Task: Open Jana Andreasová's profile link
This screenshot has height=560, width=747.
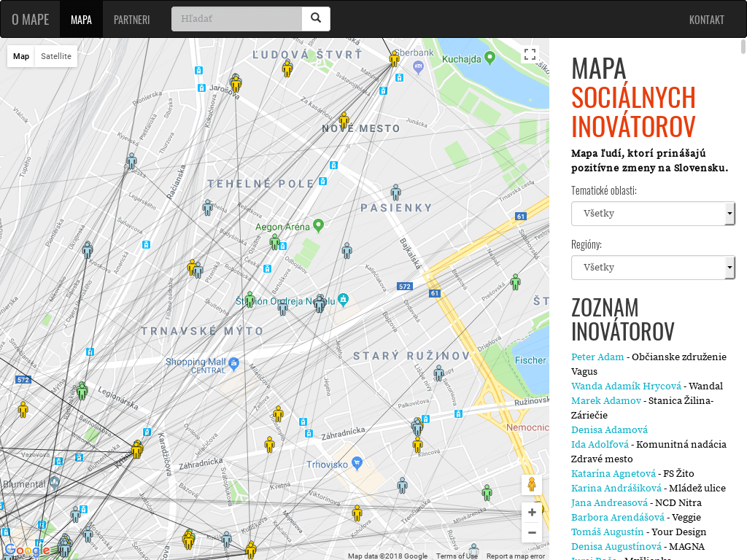Action: [x=609, y=502]
